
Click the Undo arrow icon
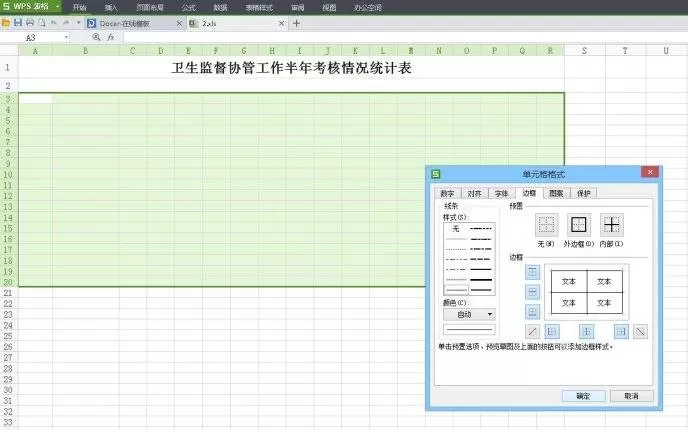click(x=54, y=23)
